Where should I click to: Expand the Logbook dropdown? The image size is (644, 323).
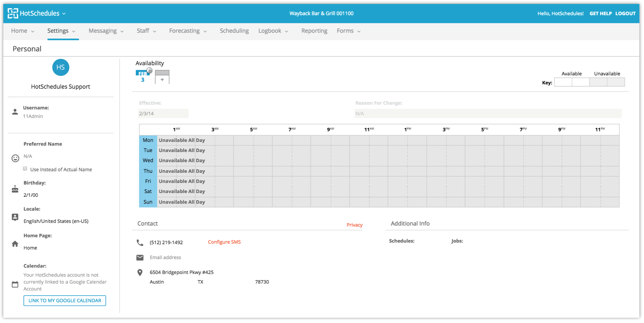coord(273,31)
